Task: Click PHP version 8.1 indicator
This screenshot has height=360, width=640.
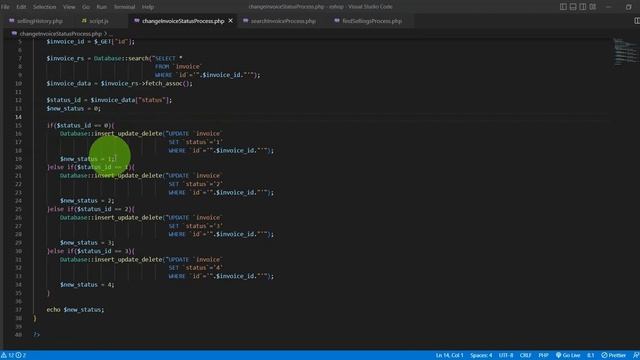Action: (x=591, y=356)
